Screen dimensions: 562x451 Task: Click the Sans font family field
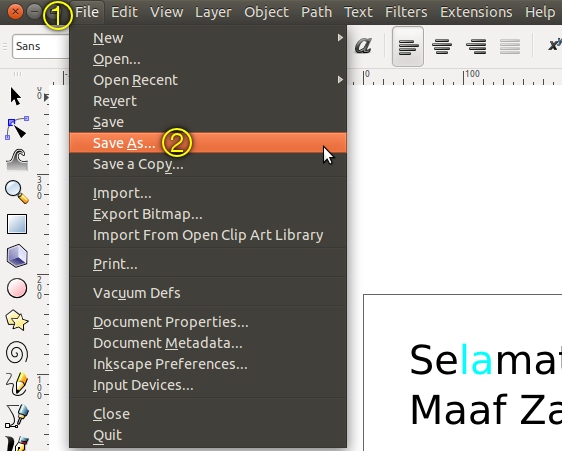click(41, 46)
